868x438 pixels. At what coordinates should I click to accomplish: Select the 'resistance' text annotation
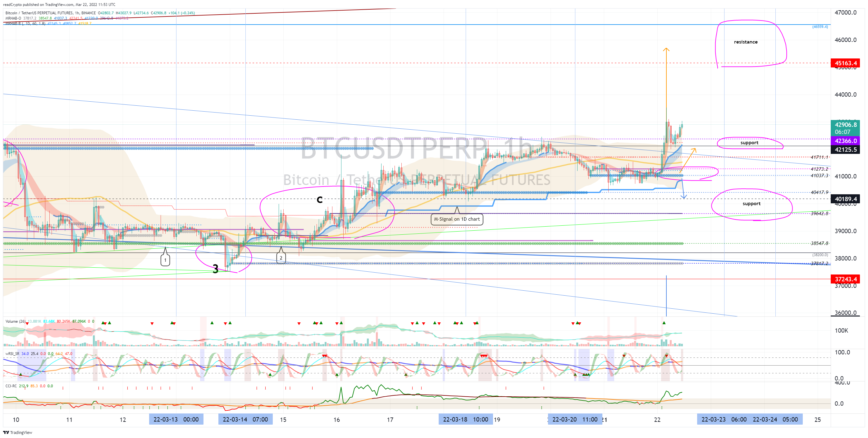click(746, 42)
